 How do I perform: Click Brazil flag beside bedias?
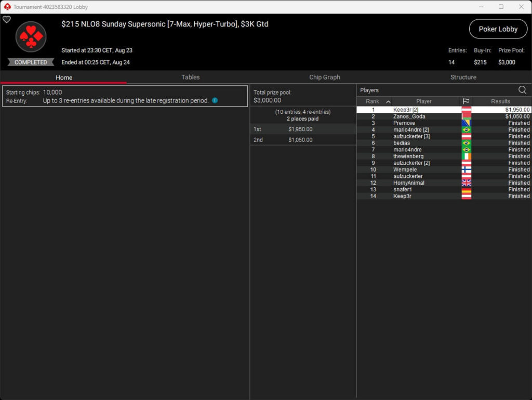click(466, 143)
